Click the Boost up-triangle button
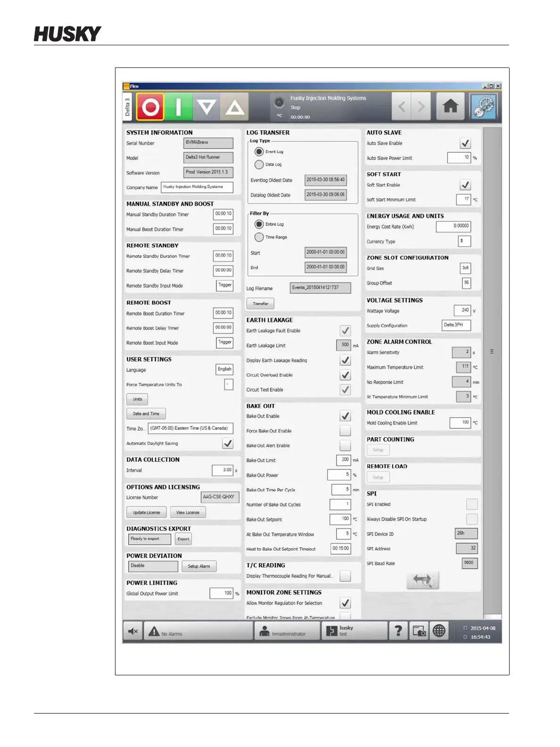The width and height of the screenshot is (560, 747). 234,107
